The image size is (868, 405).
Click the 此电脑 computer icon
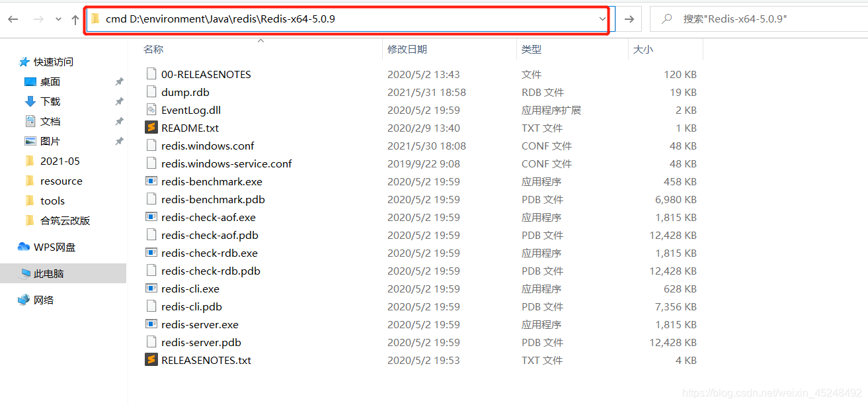[24, 273]
